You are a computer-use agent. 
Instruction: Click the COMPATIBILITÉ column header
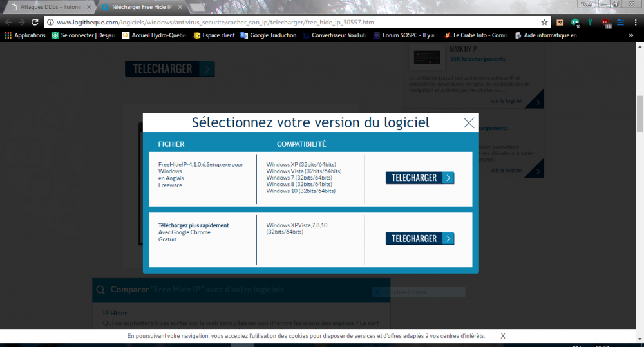[x=301, y=144]
